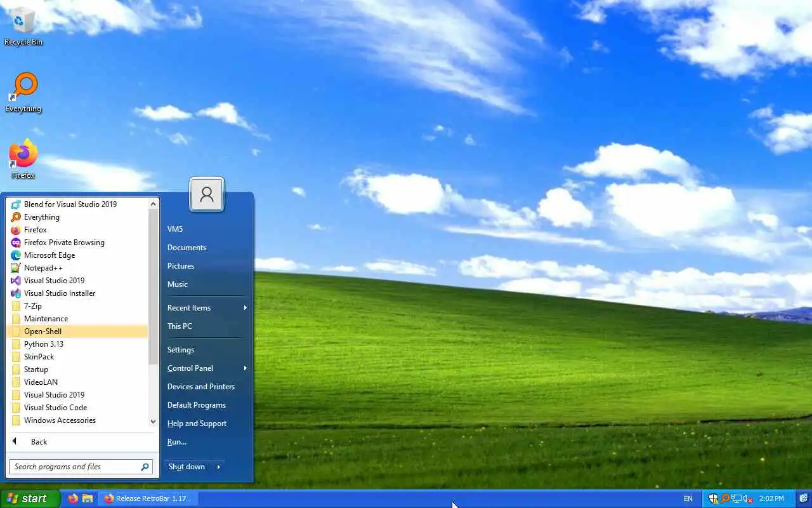Open File Explorer from taskbar quick launch
This screenshot has height=508, width=812.
[x=88, y=498]
